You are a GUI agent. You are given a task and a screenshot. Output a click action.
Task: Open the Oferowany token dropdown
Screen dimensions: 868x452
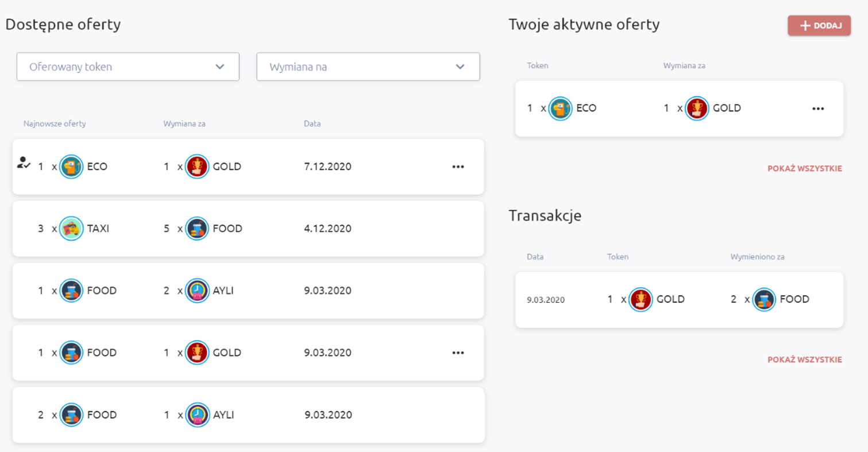[128, 67]
